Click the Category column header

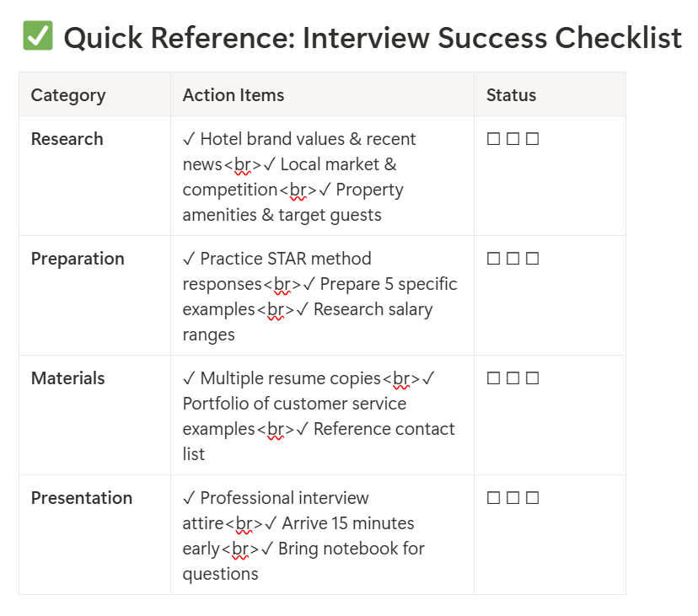coord(68,95)
